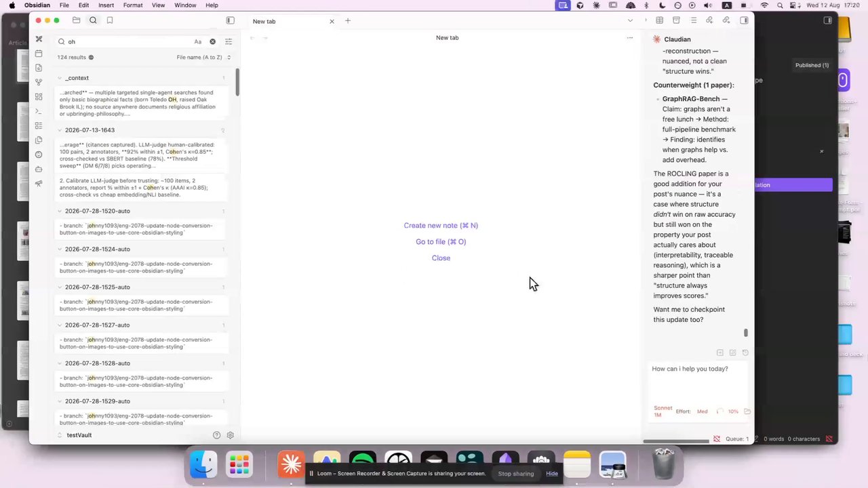Open the Edit menu in the menu bar
868x488 pixels.
click(x=83, y=5)
